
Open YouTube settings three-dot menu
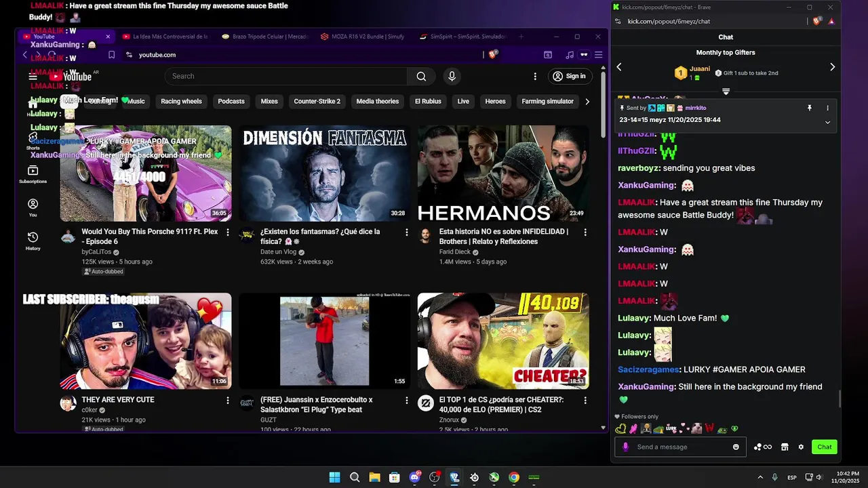click(535, 76)
